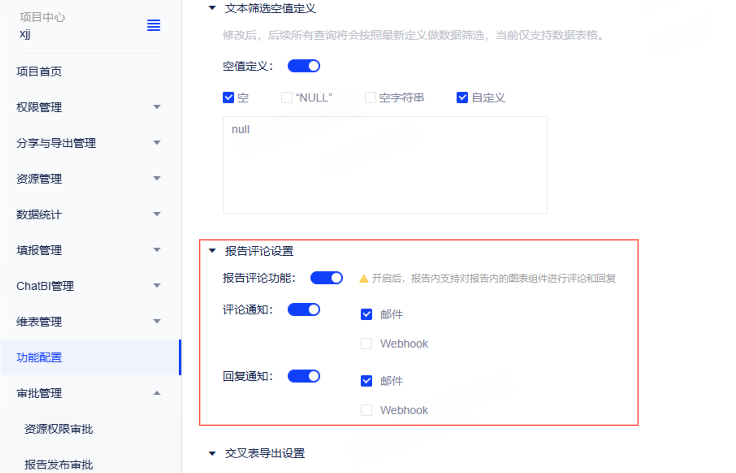
Task: Click the hamburger menu icon beside 项目中心
Action: click(153, 25)
